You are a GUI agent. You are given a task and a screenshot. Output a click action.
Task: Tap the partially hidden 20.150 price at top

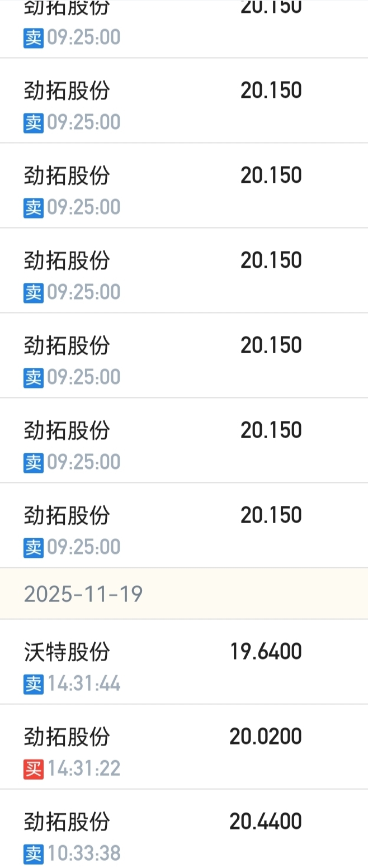(271, 7)
